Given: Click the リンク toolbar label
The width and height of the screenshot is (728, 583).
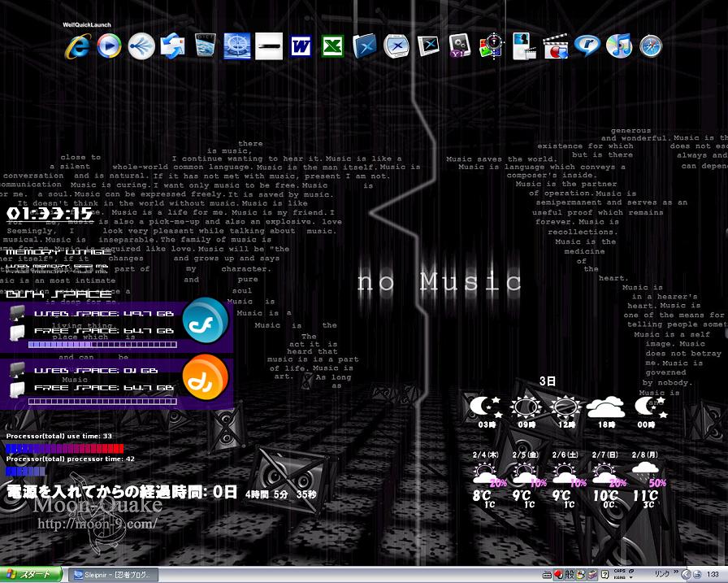Looking at the screenshot, I should pos(662,574).
